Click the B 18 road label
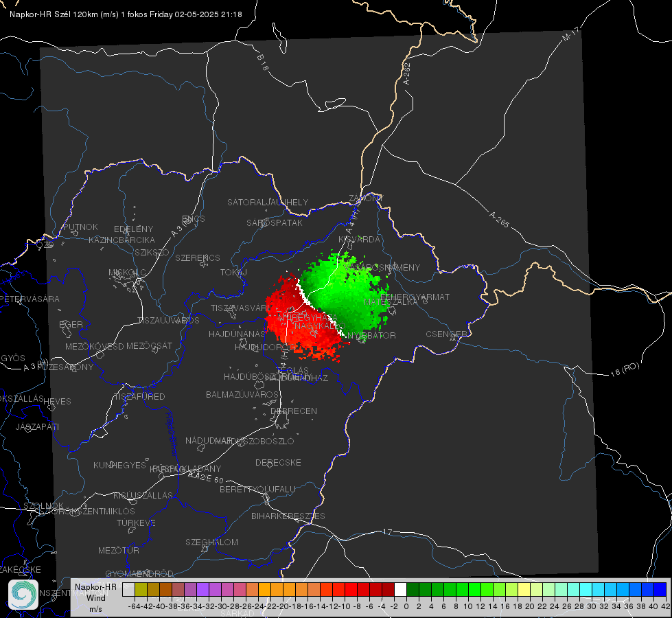 click(263, 62)
